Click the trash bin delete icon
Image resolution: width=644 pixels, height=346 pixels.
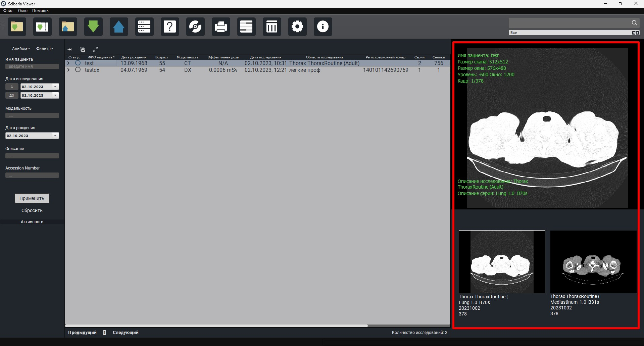coord(272,27)
